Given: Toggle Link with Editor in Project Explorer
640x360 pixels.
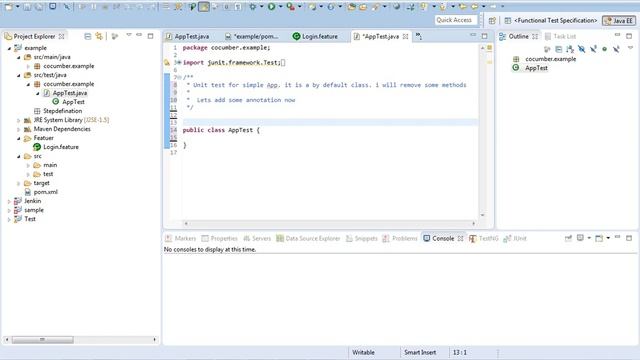Looking at the screenshot, I should point(99,36).
